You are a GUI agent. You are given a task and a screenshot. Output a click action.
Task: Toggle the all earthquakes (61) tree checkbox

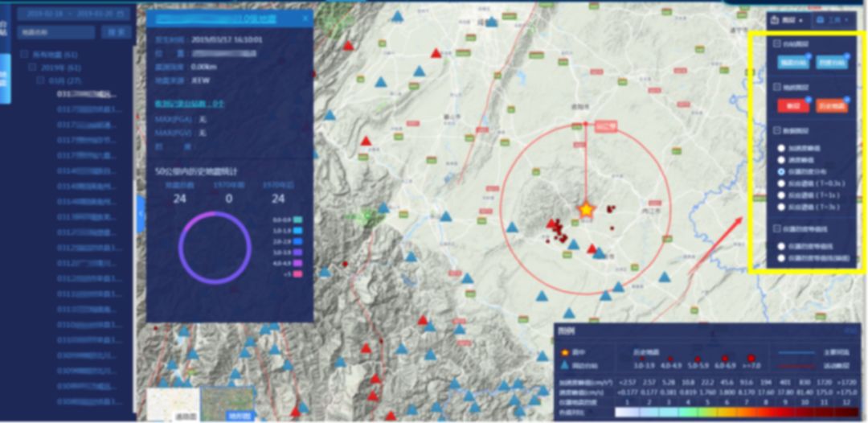coord(23,55)
